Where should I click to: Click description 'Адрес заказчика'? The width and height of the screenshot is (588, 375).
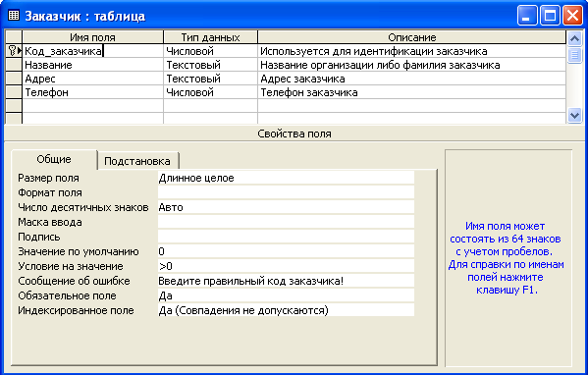pos(411,79)
